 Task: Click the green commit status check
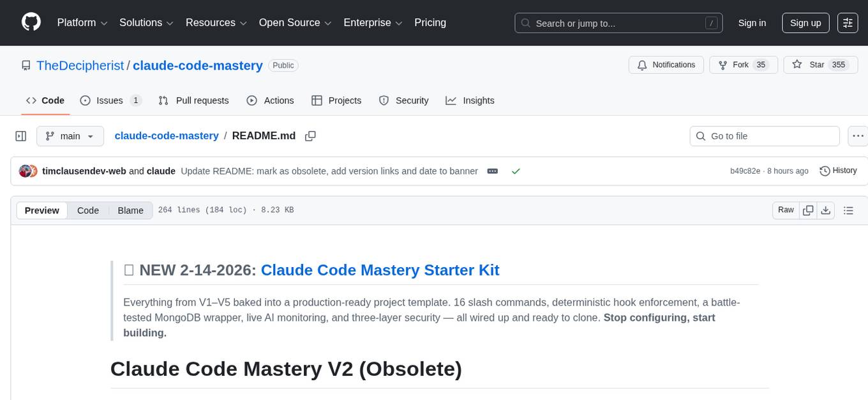[516, 171]
